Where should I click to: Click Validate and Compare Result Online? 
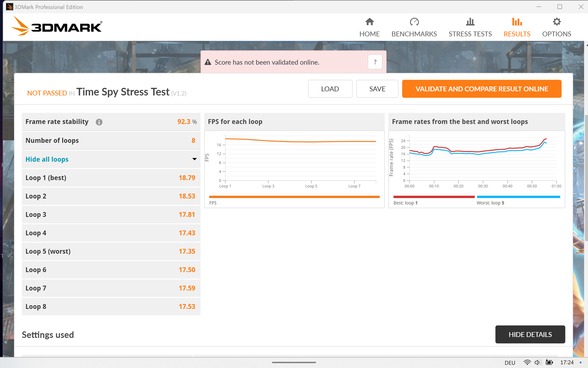coord(481,89)
